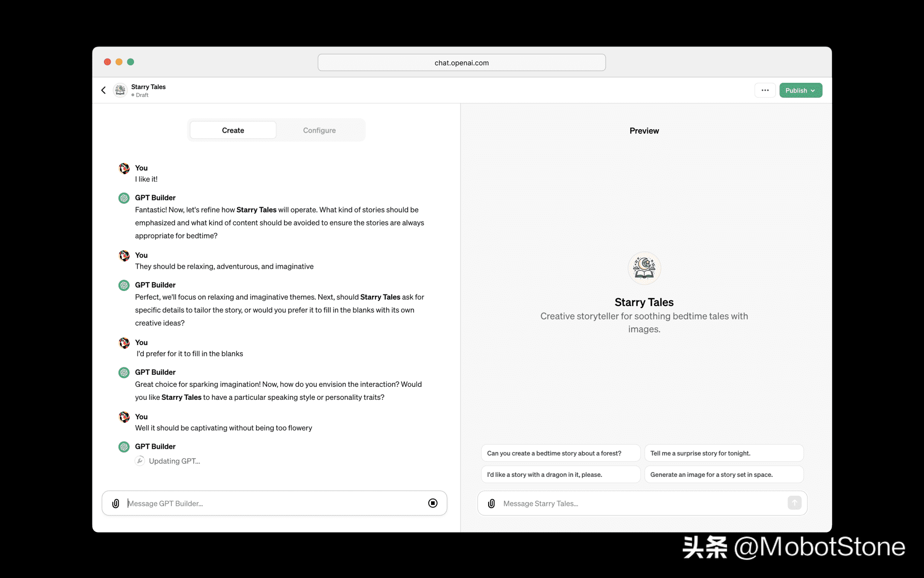Click the Starry Tales logo in Preview

(644, 268)
